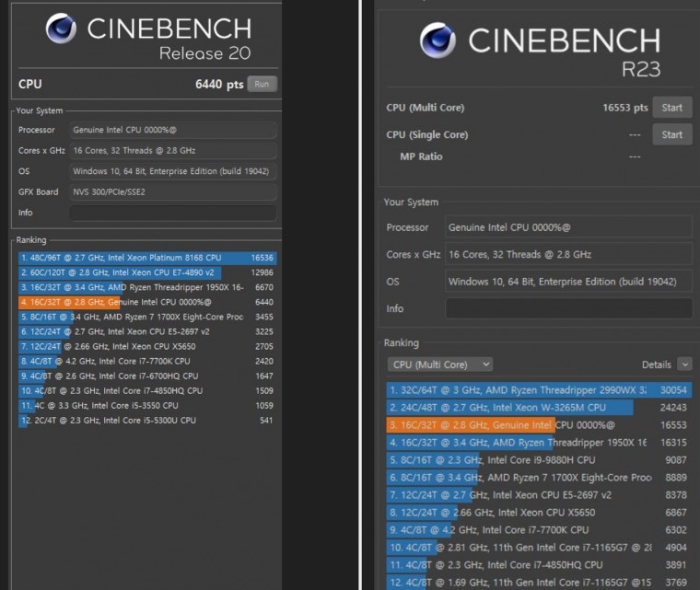
Task: Click the GFX Board field NVS 300
Action: 173,191
